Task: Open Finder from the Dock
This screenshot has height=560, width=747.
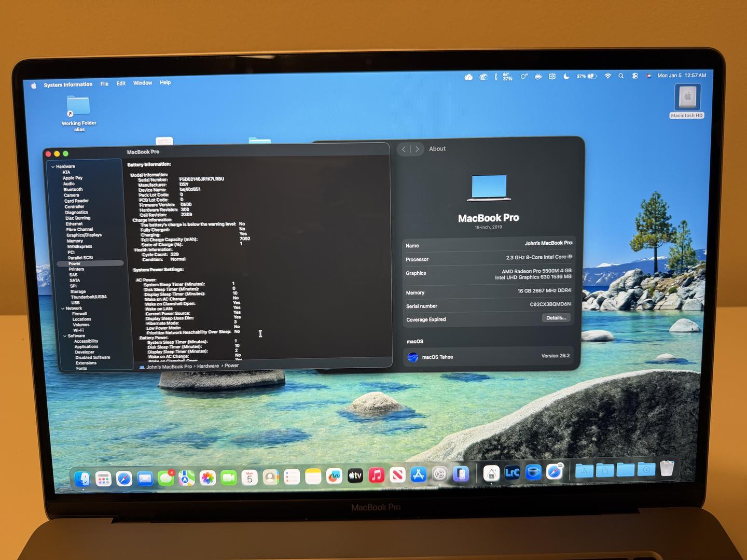Action: point(82,479)
